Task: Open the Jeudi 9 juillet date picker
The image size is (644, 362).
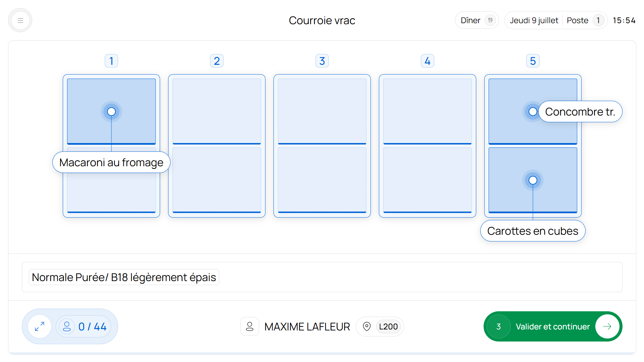Action: (x=534, y=20)
